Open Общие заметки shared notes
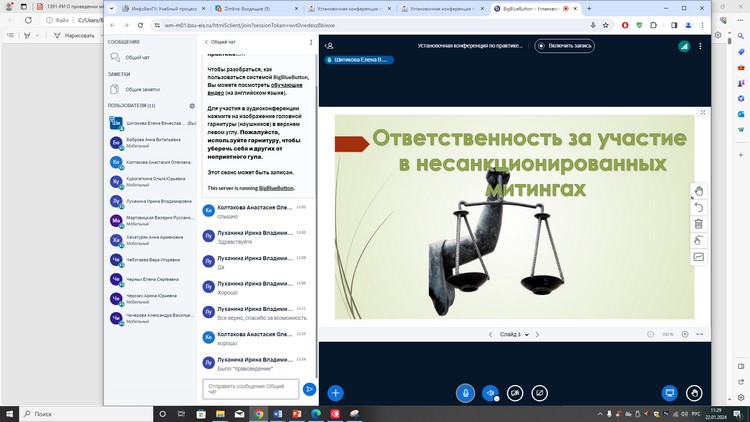 (142, 89)
